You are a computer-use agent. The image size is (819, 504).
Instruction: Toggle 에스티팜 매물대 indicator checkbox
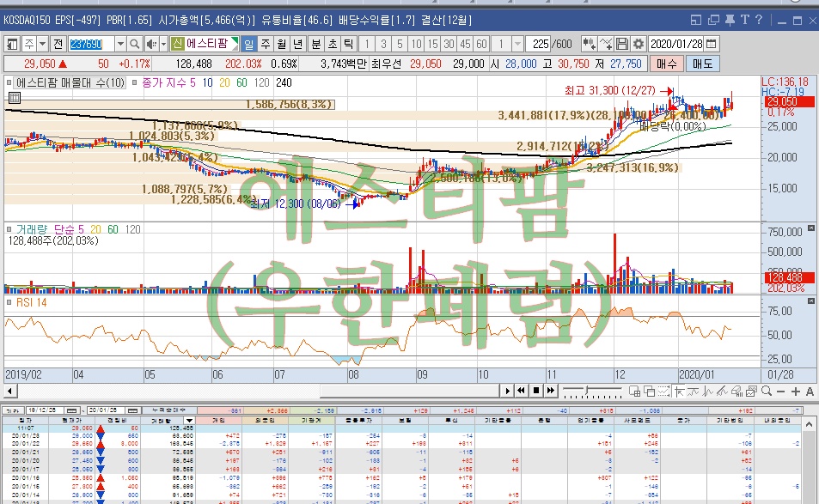pos(9,82)
